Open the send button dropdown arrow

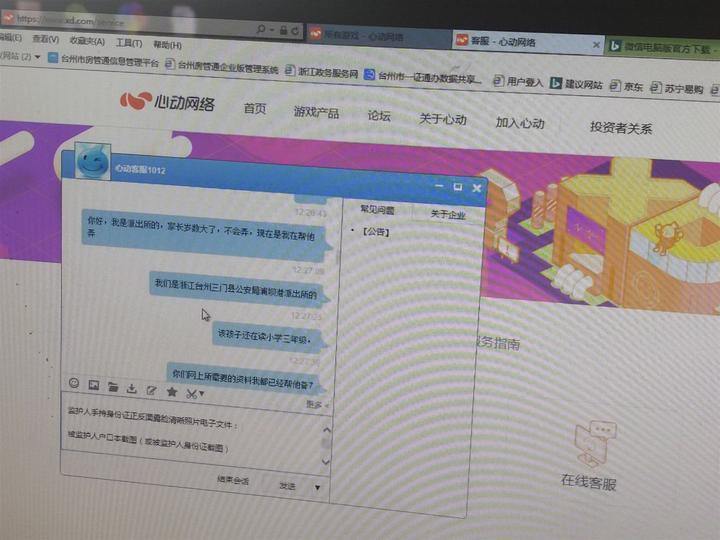point(317,487)
